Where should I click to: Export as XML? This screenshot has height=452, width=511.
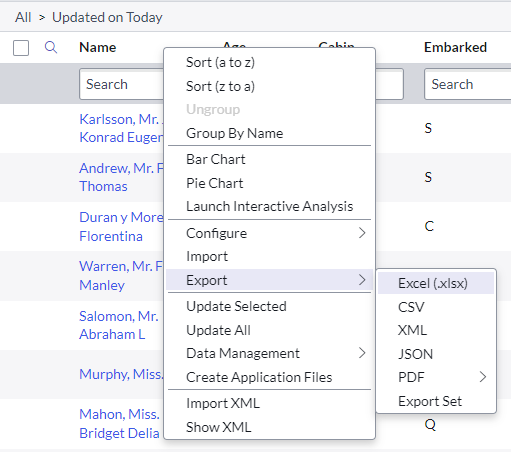(x=436, y=330)
